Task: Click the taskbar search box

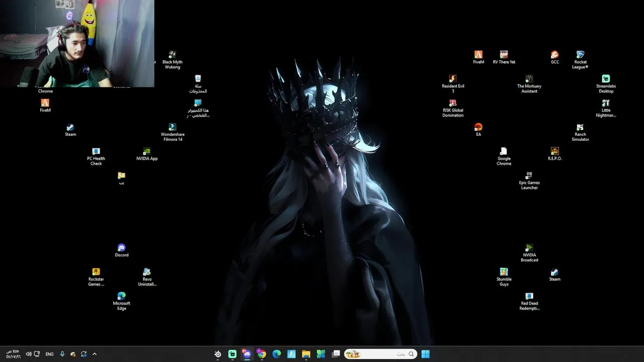Action: tap(381, 354)
